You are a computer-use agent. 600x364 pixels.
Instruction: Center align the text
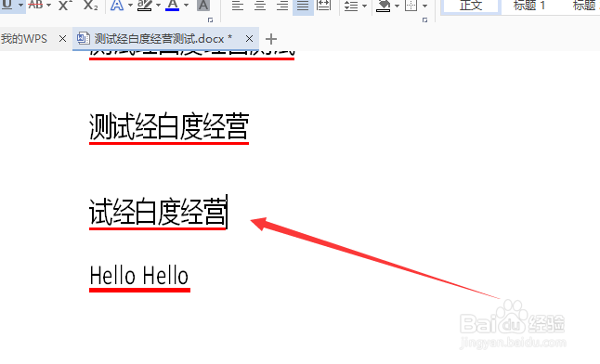click(260, 6)
